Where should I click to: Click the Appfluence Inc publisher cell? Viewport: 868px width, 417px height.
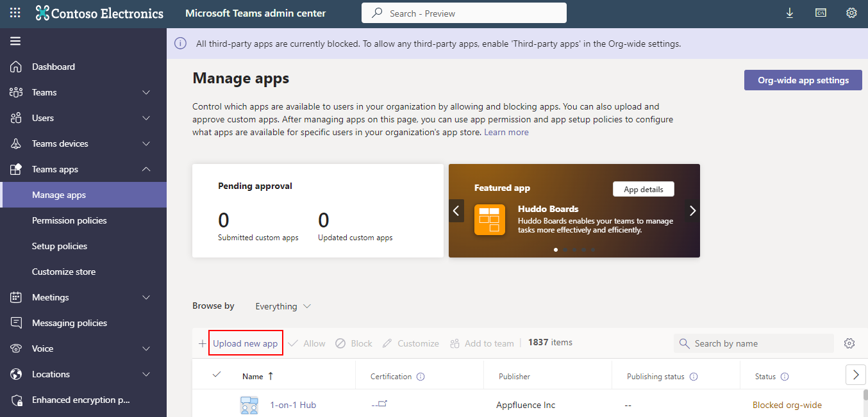coord(526,405)
